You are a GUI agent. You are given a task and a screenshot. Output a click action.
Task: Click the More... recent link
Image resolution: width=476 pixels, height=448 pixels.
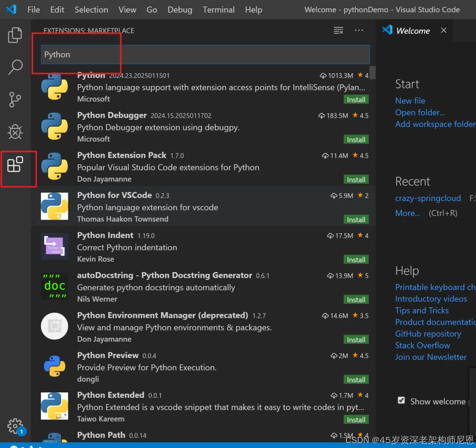[408, 213]
